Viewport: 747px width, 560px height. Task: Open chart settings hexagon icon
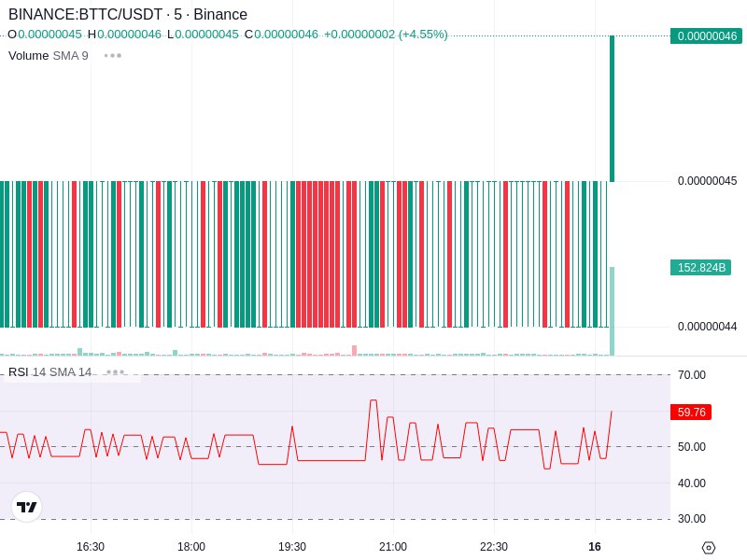click(x=708, y=548)
